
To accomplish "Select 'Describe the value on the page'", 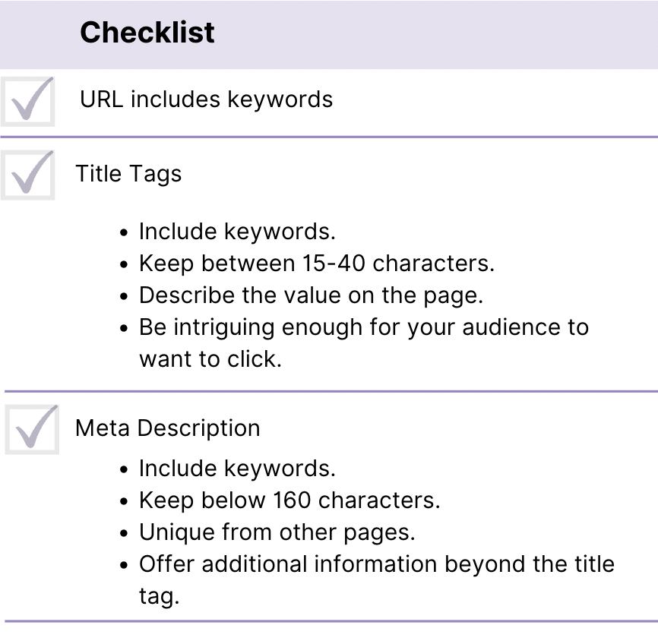I will pyautogui.click(x=311, y=295).
